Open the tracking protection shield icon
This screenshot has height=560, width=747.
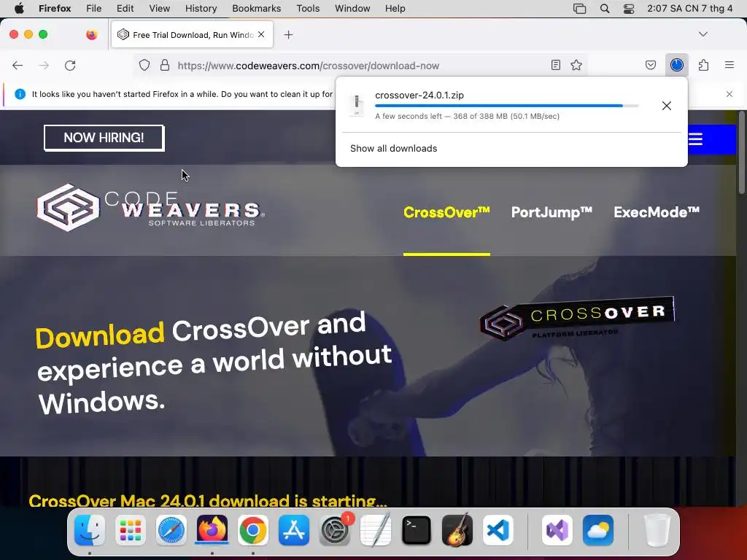tap(144, 65)
